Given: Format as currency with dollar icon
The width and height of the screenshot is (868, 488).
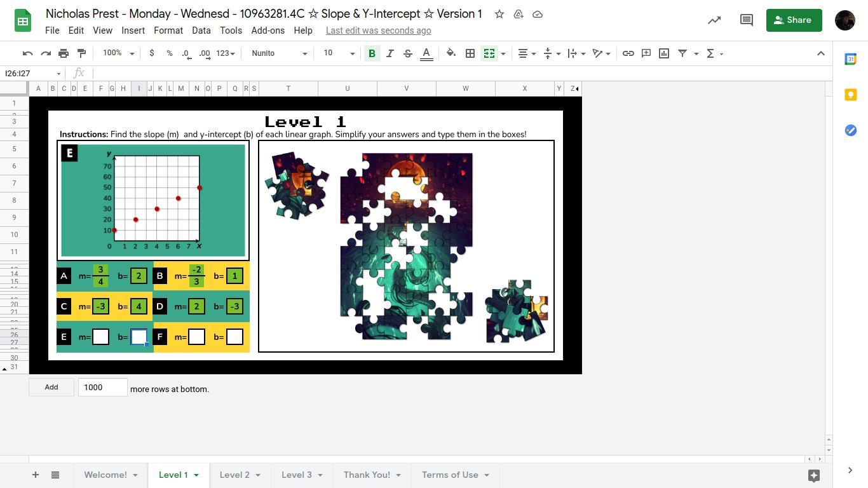Looking at the screenshot, I should pos(151,53).
